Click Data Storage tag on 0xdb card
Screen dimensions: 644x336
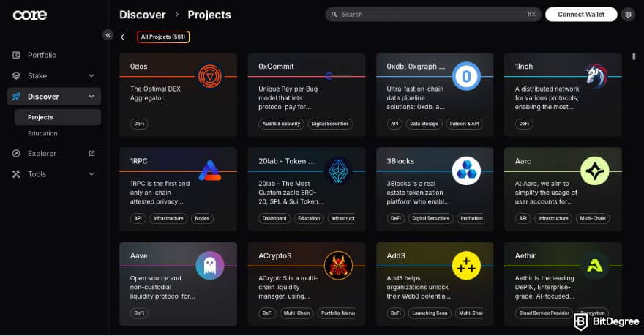pos(424,124)
